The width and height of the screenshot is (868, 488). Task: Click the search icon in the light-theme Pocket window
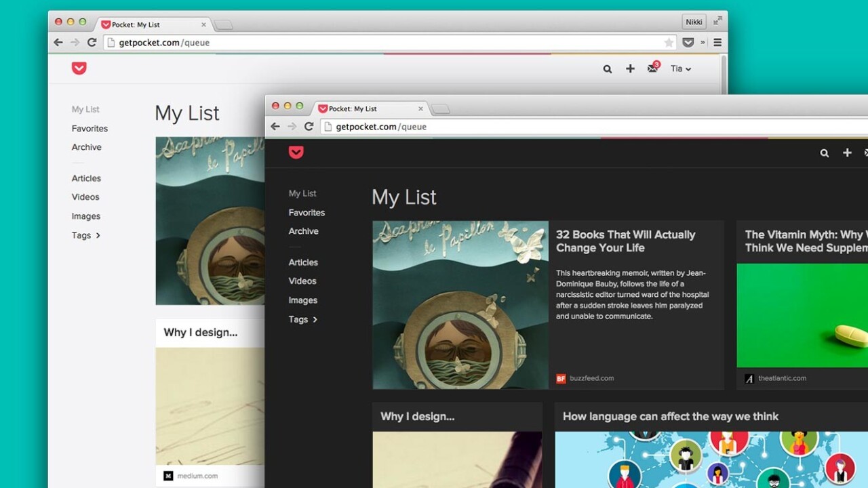[x=608, y=68]
